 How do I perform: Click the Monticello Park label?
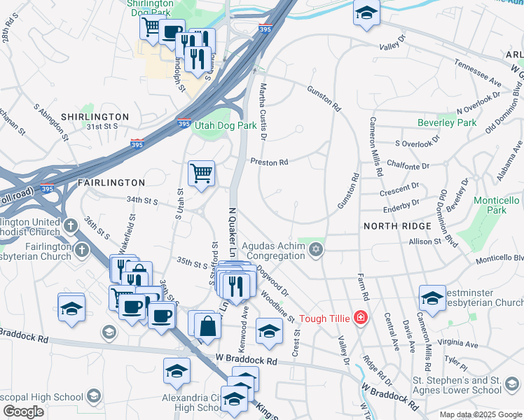click(x=497, y=205)
